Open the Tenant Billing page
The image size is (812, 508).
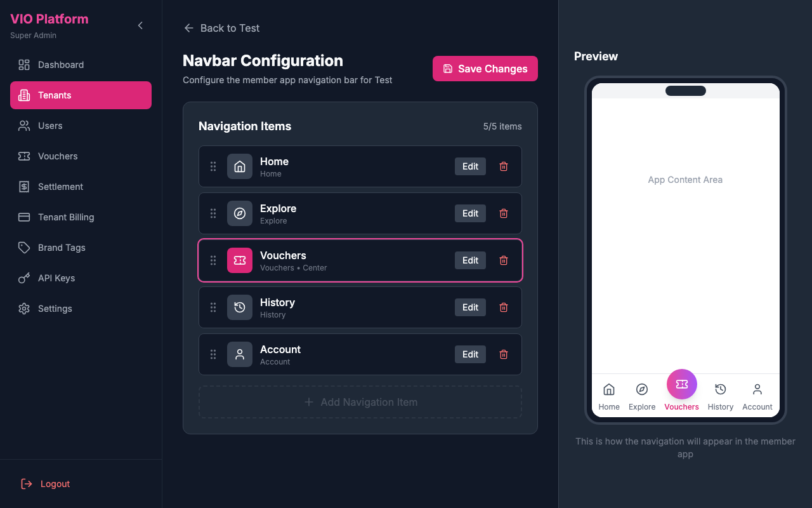click(x=65, y=217)
